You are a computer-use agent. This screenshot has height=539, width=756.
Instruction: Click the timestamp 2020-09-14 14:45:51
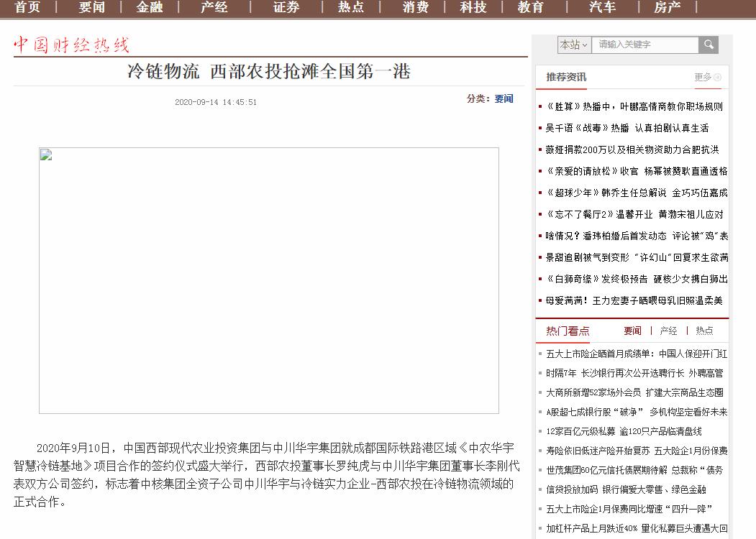[216, 102]
